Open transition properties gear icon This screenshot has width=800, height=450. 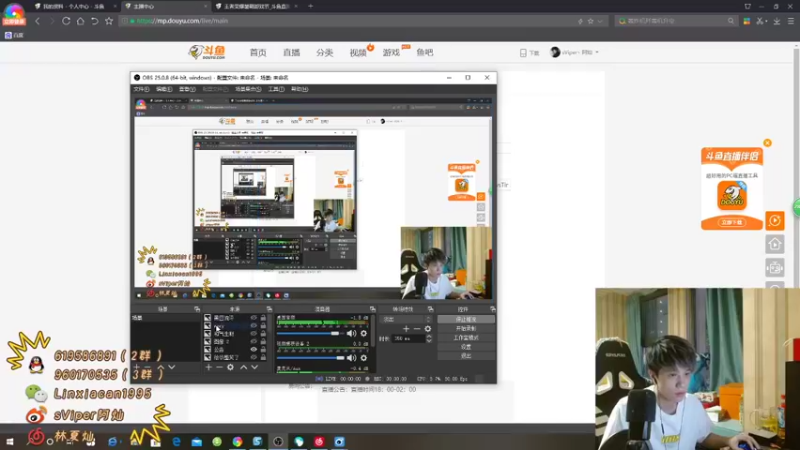[x=428, y=329]
